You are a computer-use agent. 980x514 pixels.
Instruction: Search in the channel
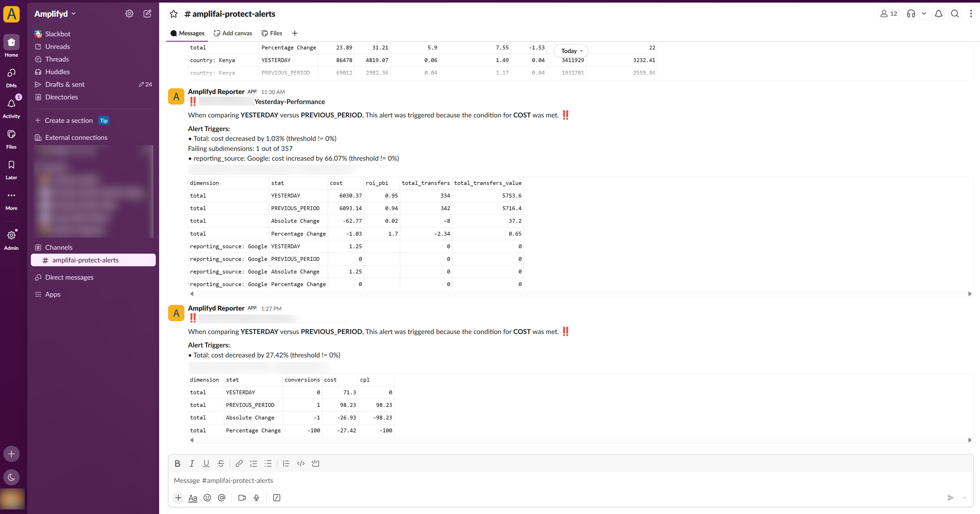pyautogui.click(x=955, y=14)
